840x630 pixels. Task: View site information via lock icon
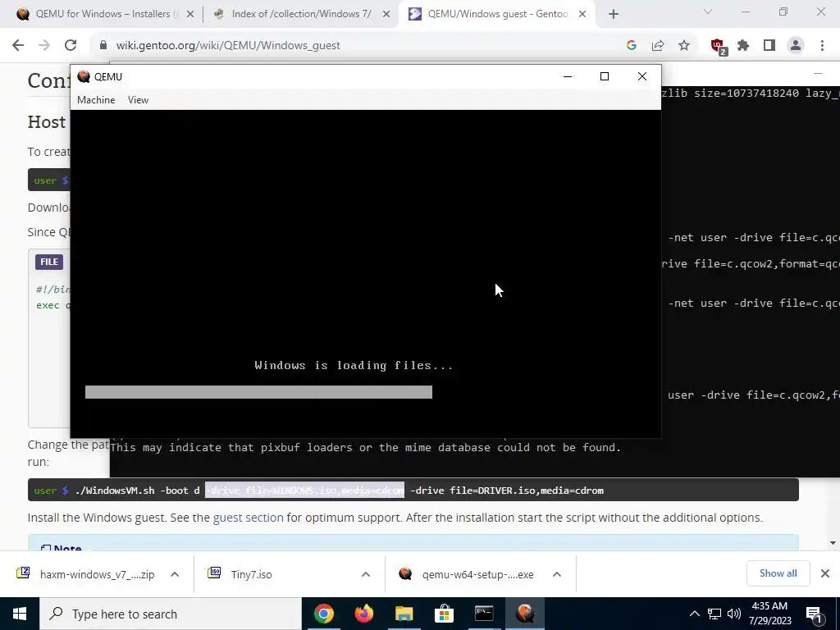pos(103,46)
